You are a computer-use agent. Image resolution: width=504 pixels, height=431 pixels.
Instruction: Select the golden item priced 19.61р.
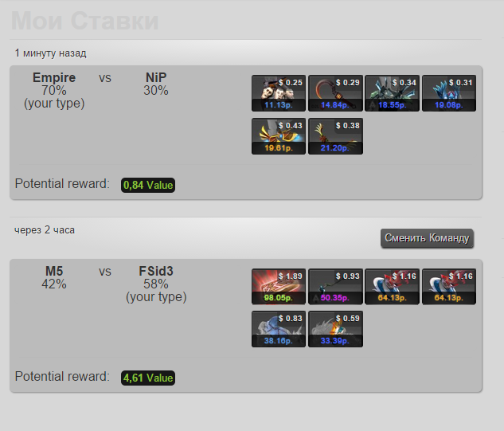(x=279, y=136)
